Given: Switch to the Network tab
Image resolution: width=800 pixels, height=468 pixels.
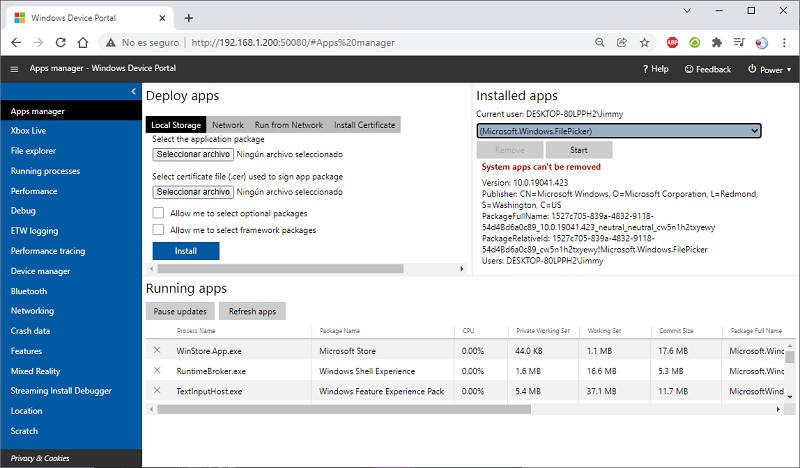Looking at the screenshot, I should [x=228, y=125].
